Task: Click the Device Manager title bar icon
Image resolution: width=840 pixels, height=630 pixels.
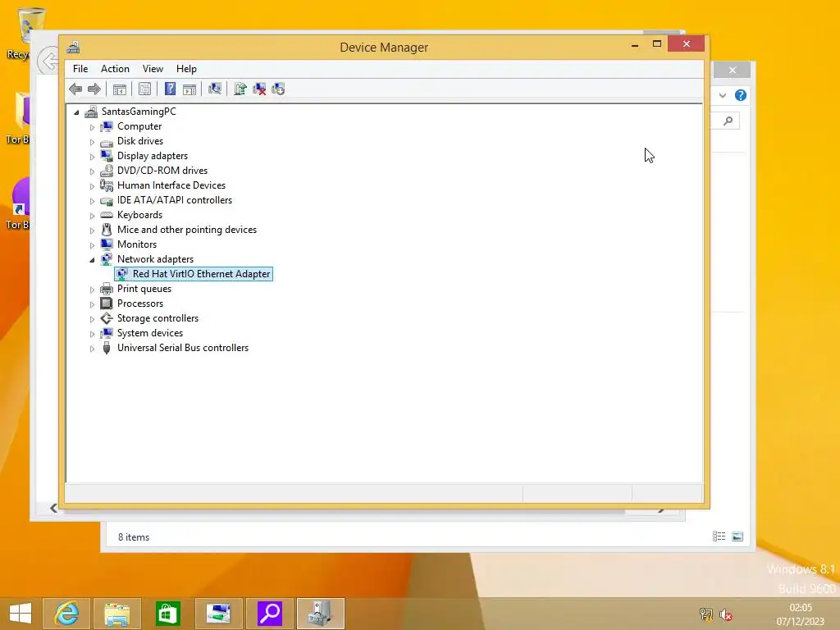Action: [x=73, y=47]
